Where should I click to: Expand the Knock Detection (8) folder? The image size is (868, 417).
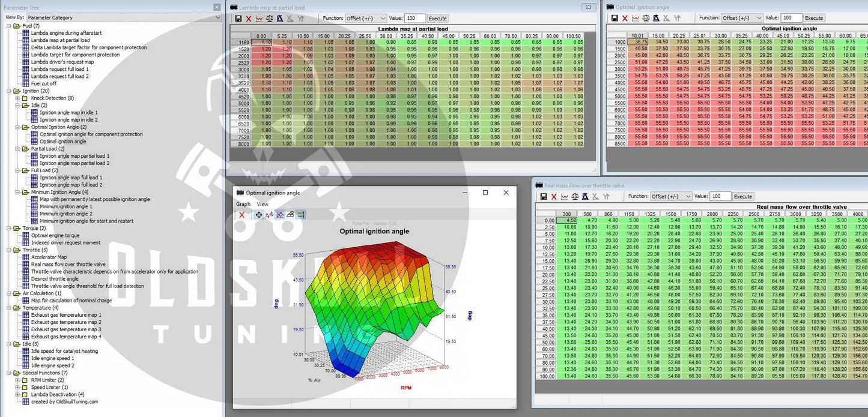(x=17, y=98)
